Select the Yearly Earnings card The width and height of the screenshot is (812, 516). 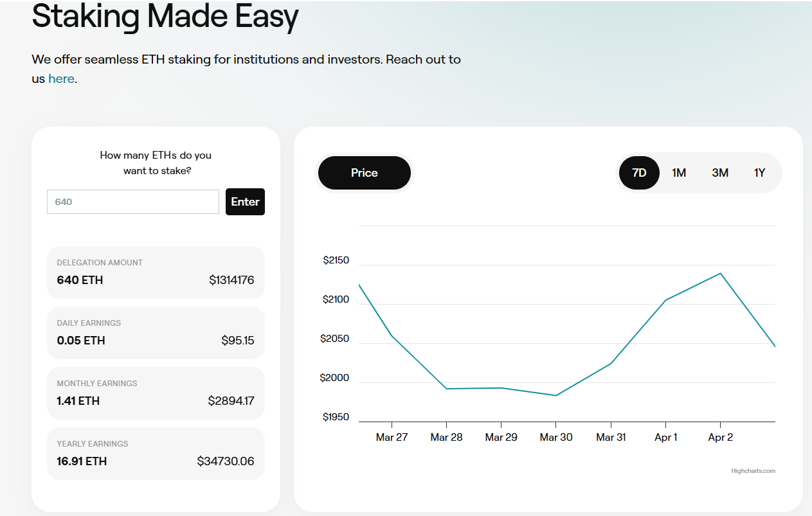[x=156, y=454]
